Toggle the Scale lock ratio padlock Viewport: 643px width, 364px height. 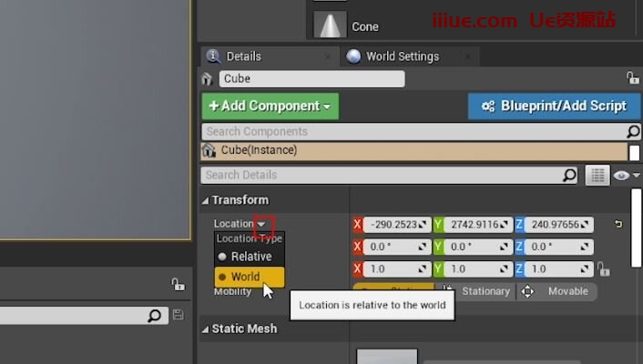point(603,270)
